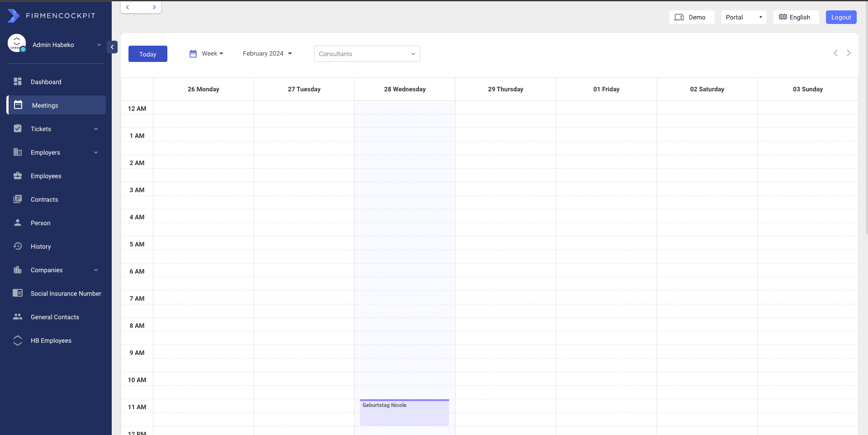Click the Person silhouette icon
Screen dimensions: 868x435
18,222
